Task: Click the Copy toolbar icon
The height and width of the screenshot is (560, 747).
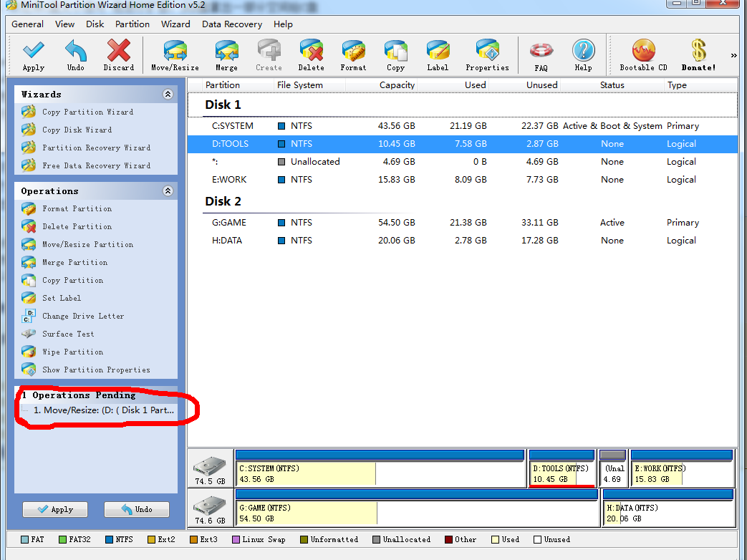Action: tap(395, 54)
